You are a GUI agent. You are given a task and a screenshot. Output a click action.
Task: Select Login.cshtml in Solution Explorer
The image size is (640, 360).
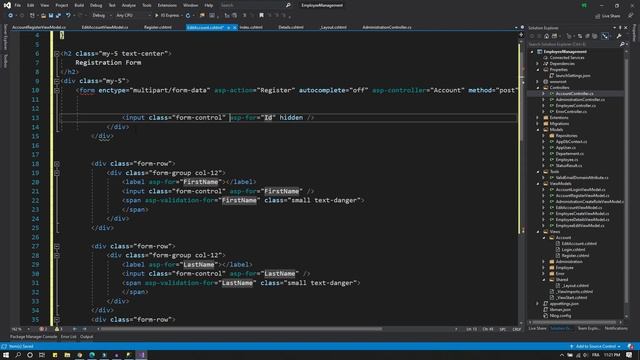click(573, 250)
